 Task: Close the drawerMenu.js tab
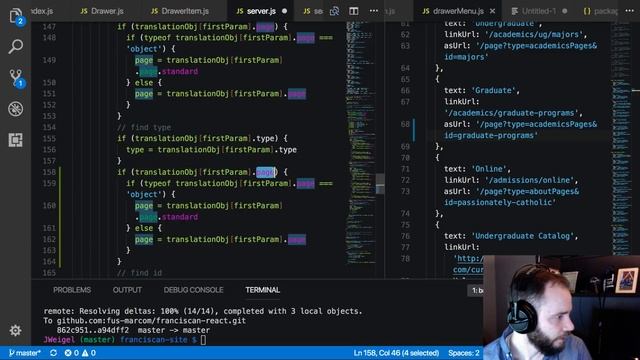coord(492,11)
